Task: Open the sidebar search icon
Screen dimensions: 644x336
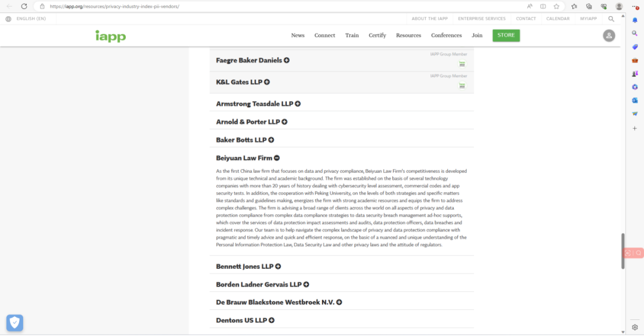Action: click(x=635, y=33)
